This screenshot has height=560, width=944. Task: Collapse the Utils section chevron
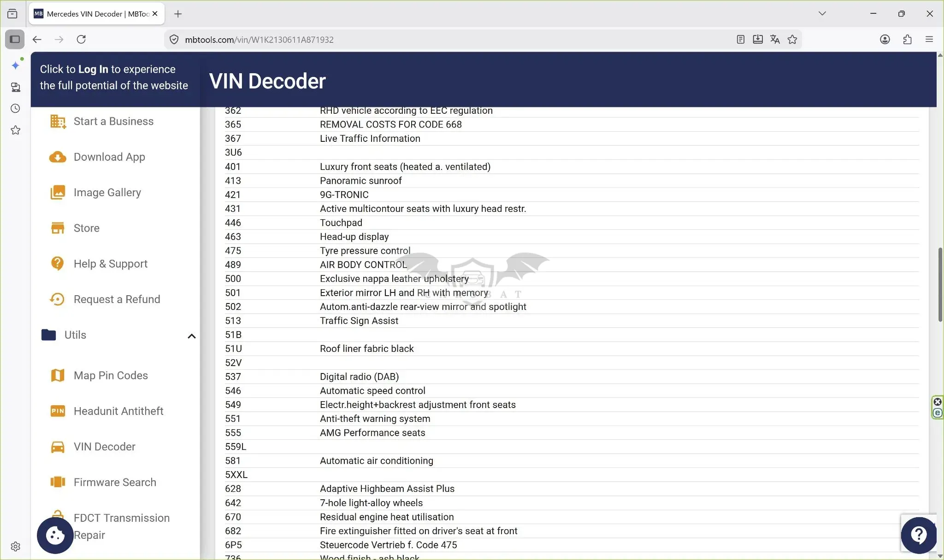[x=192, y=336]
